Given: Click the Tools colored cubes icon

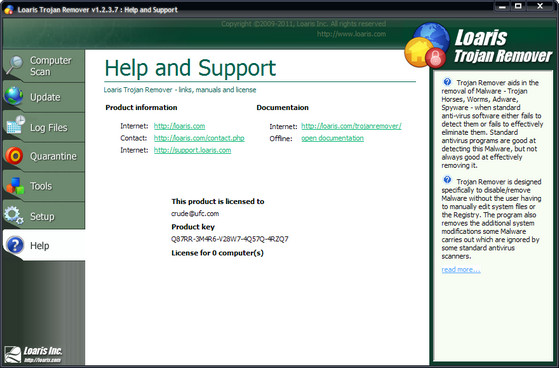Looking at the screenshot, I should [x=15, y=186].
